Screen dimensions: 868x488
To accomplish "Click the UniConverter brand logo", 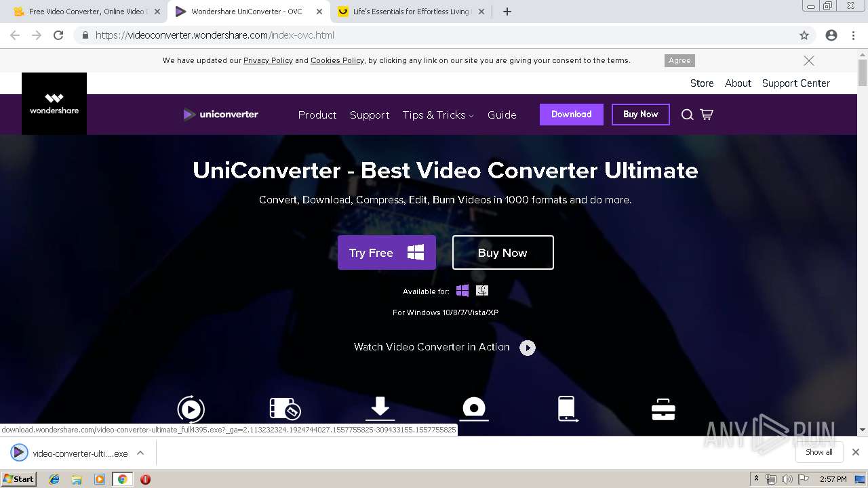I will [221, 115].
